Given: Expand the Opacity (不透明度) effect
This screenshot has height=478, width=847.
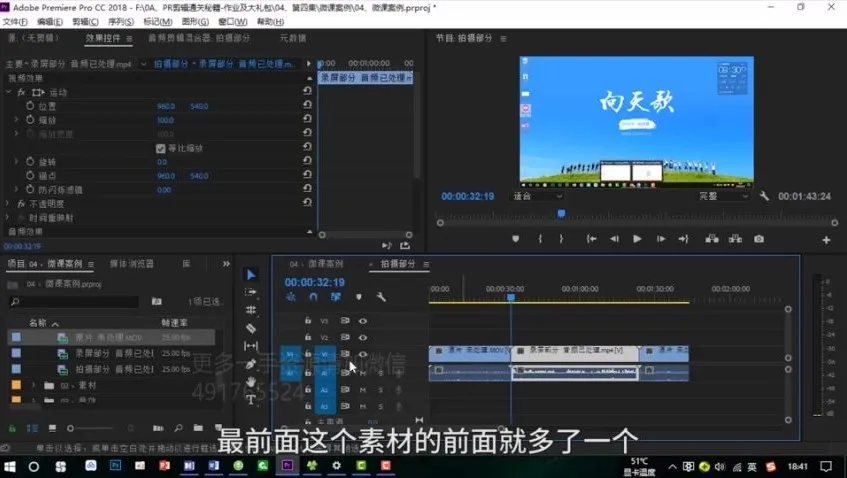Looking at the screenshot, I should (x=10, y=203).
